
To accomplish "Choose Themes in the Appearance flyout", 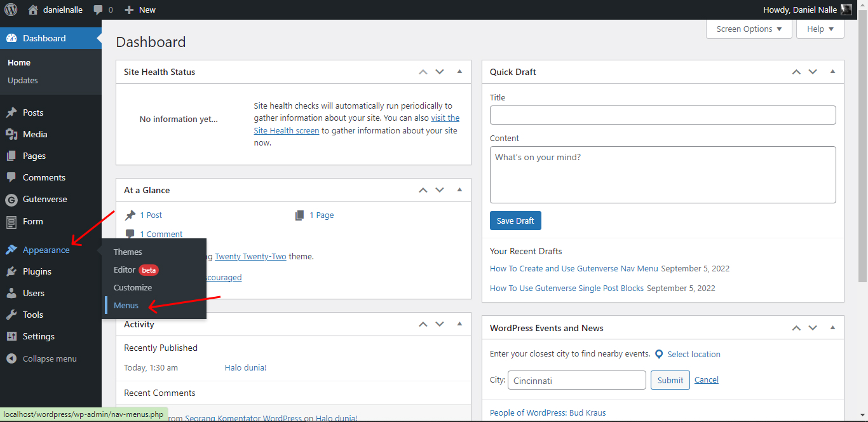I will click(128, 252).
